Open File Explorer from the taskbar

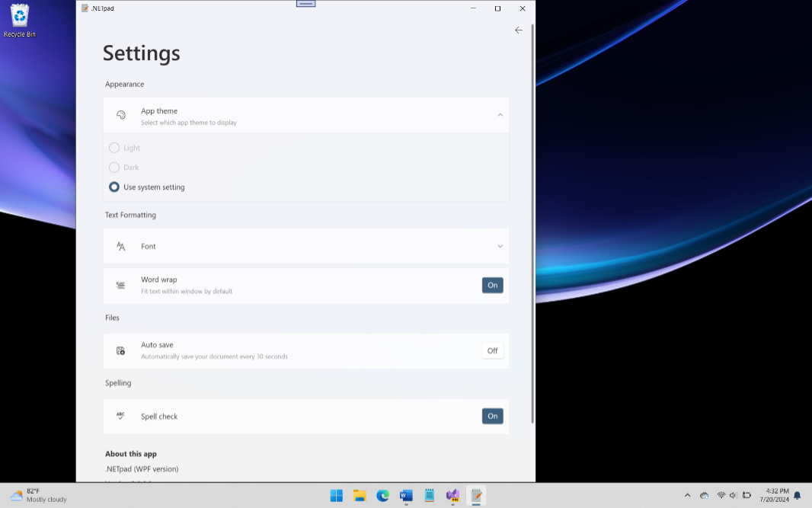pyautogui.click(x=360, y=496)
